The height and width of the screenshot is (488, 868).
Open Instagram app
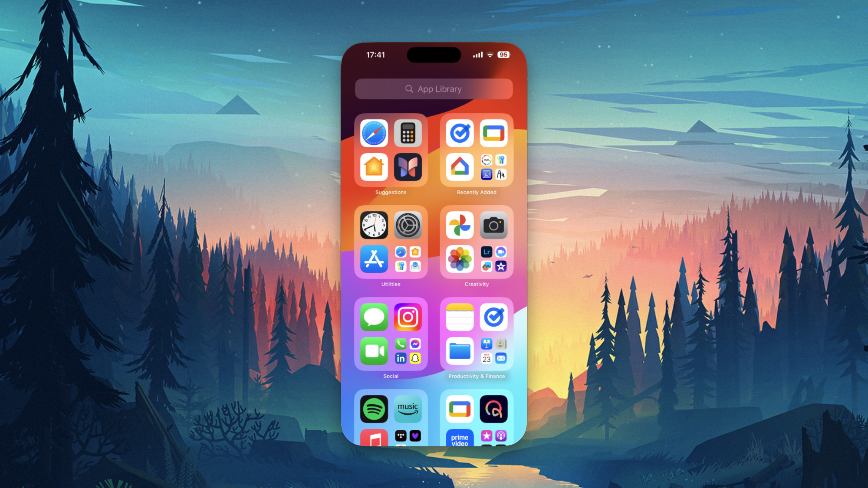click(x=408, y=316)
